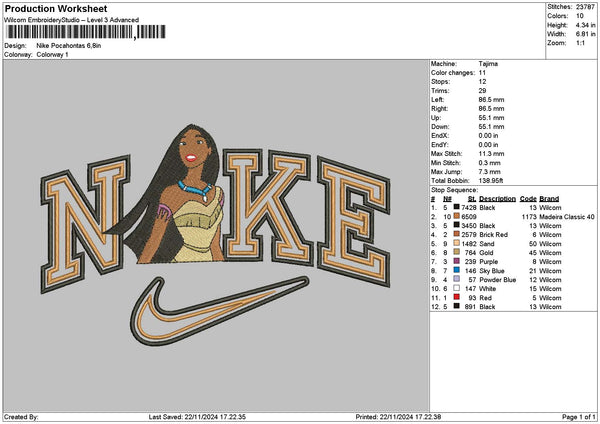Click the 'N#' column header

(447, 199)
